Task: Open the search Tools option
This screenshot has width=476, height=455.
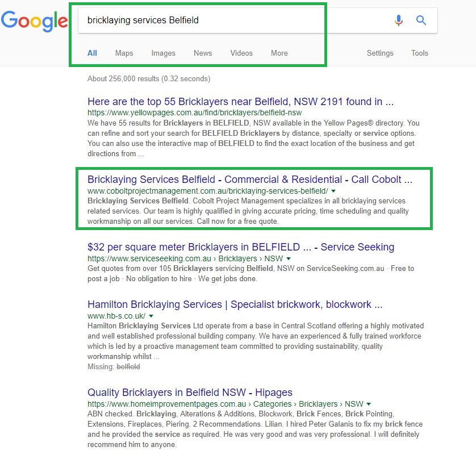Action: point(420,53)
